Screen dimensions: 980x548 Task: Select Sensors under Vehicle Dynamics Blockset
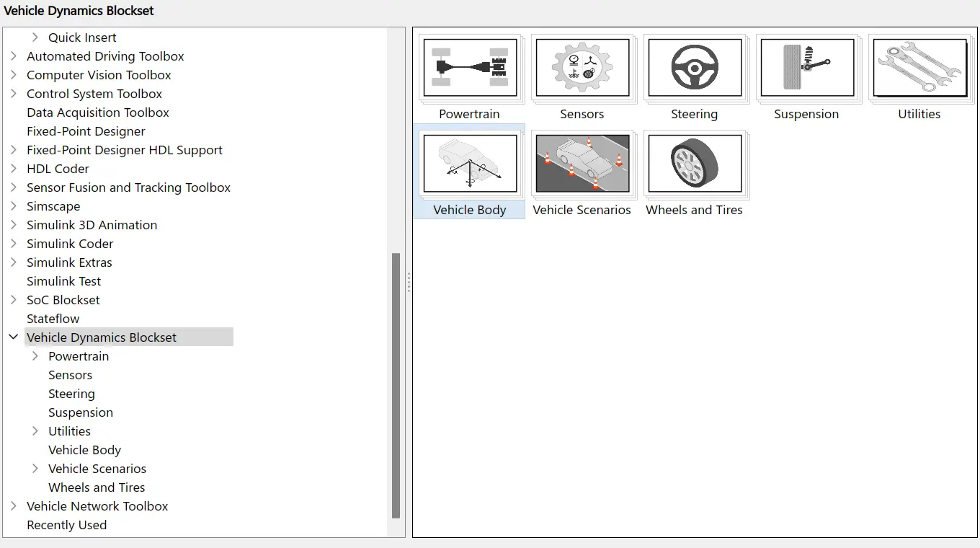[x=70, y=375]
